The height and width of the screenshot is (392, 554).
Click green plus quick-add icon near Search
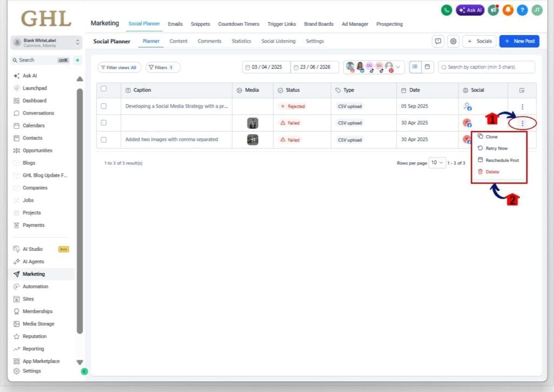[77, 61]
